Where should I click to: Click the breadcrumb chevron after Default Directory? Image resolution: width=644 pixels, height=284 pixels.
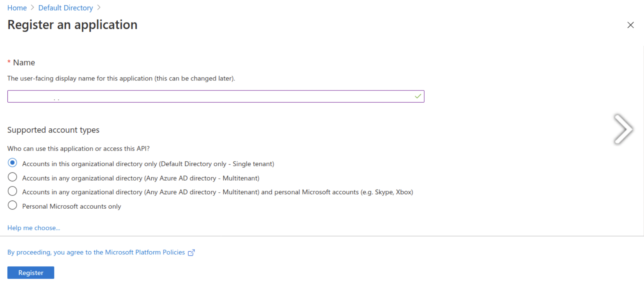click(99, 7)
